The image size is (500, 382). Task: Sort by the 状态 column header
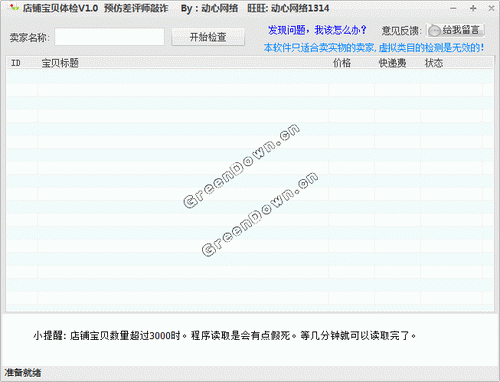point(434,63)
